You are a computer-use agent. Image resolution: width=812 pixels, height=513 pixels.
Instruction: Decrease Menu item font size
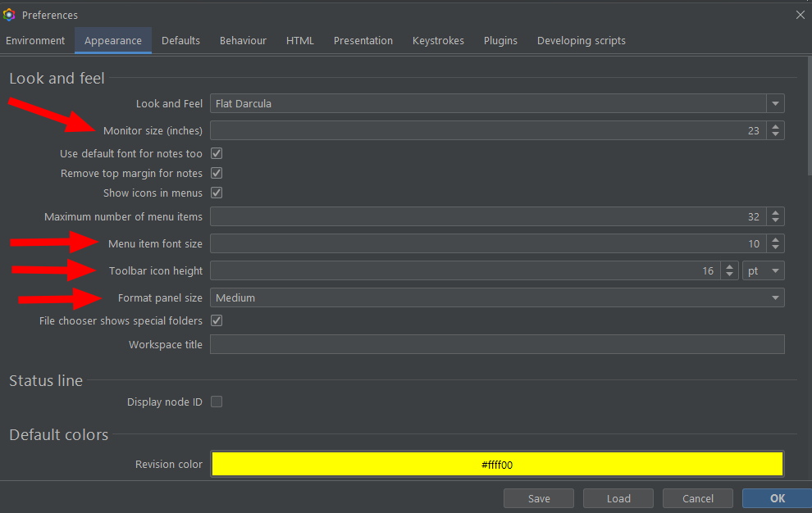[775, 247]
